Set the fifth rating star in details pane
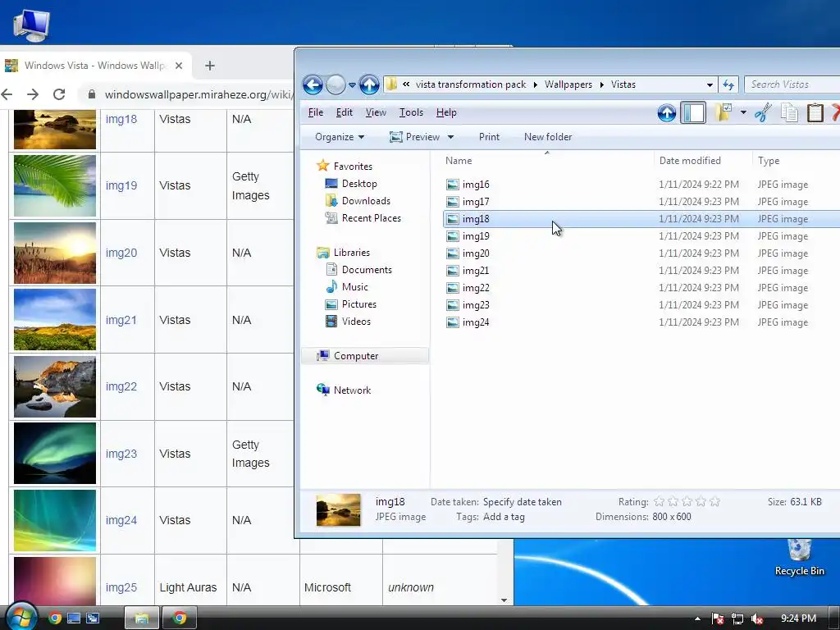 pyautogui.click(x=714, y=502)
